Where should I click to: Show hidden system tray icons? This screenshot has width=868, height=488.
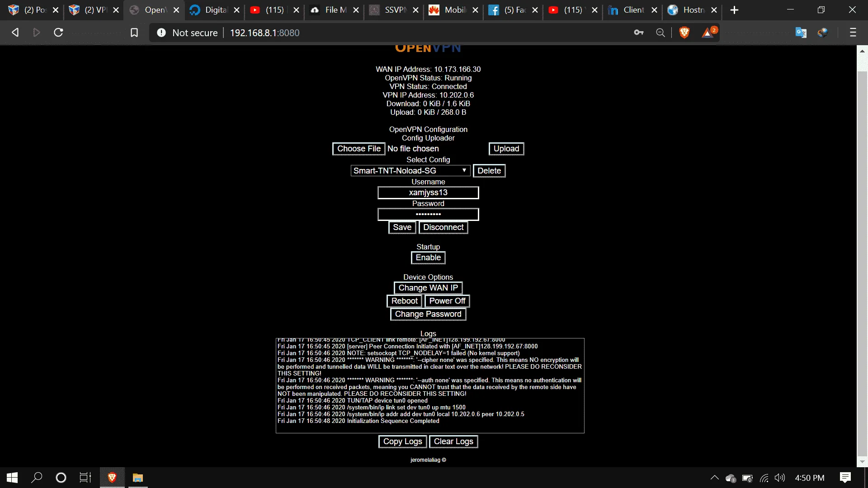pyautogui.click(x=715, y=478)
